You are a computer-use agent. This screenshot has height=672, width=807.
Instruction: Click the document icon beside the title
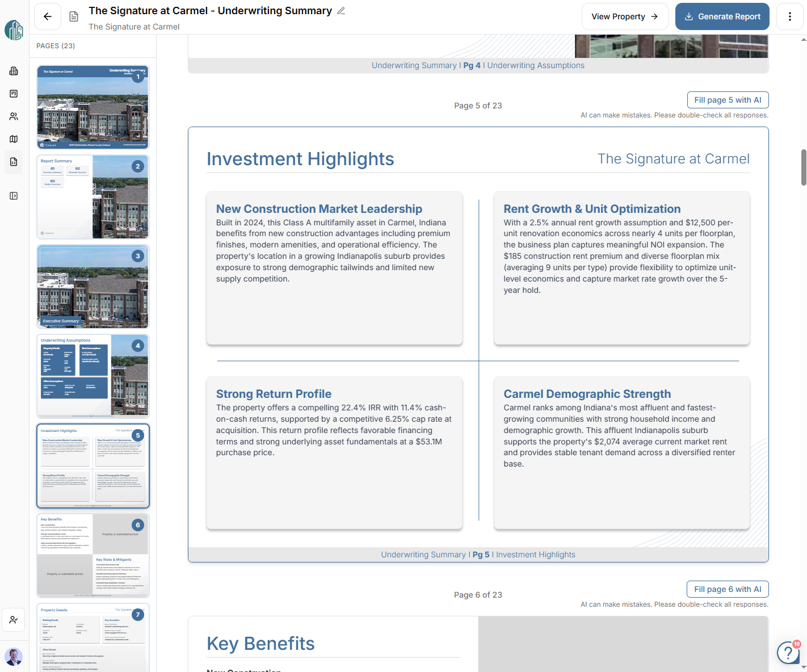[x=74, y=16]
